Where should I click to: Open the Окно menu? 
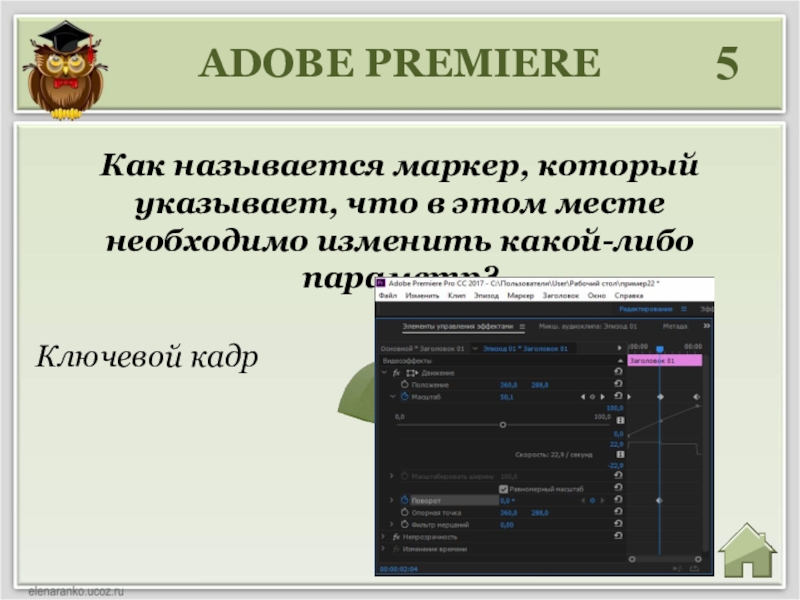(596, 295)
